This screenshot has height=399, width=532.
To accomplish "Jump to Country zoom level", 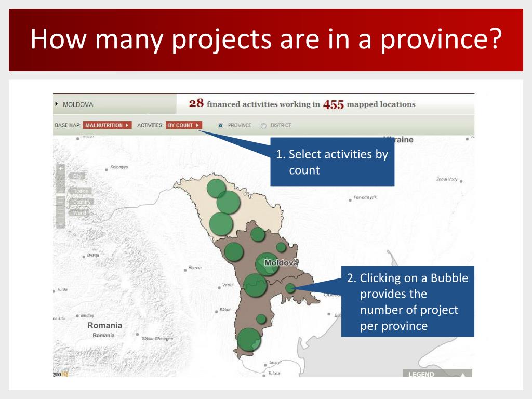I will tap(82, 202).
